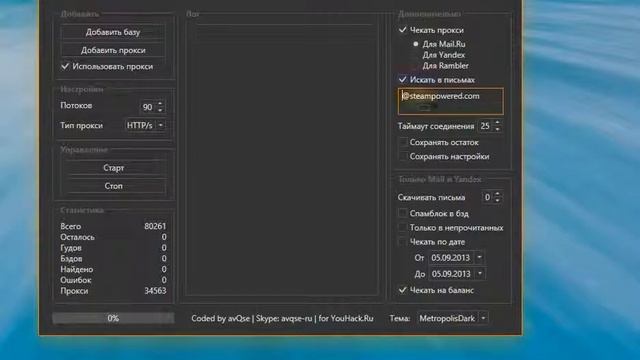Click the 'Добавить базу' button
Screen dimensions: 640x360
[x=113, y=32]
